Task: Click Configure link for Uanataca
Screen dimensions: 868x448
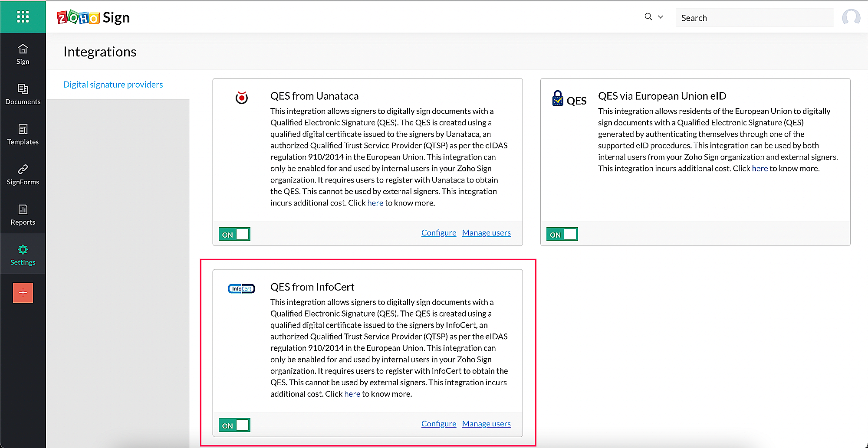Action: point(439,233)
